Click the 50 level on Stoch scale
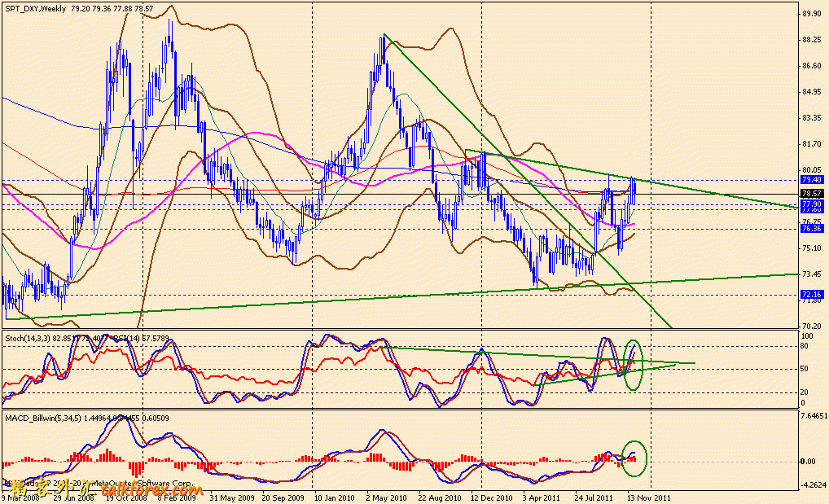The width and height of the screenshot is (829, 504). click(x=805, y=369)
